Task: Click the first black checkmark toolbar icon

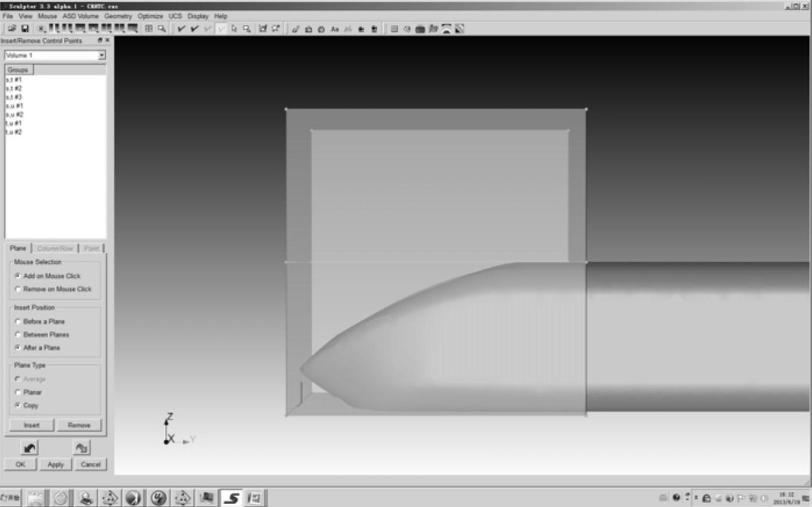Action: coord(182,28)
